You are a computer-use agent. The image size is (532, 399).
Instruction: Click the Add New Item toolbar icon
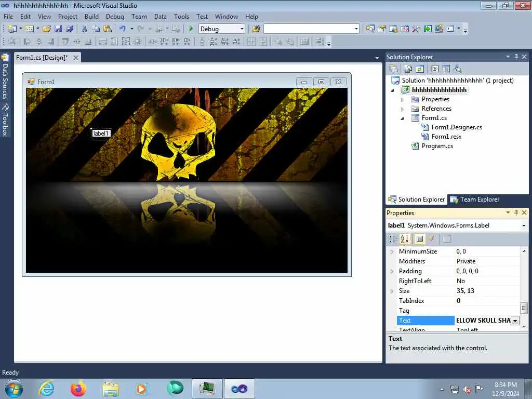30,29
